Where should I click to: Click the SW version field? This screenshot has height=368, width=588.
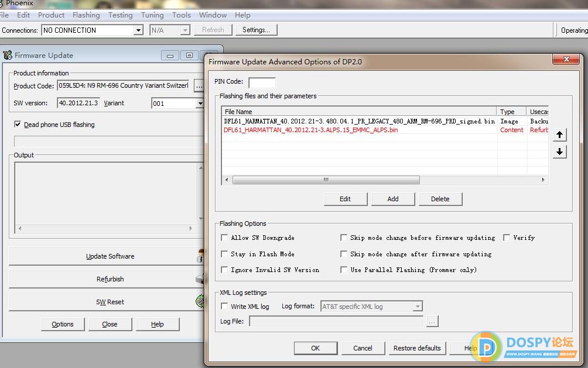[78, 103]
